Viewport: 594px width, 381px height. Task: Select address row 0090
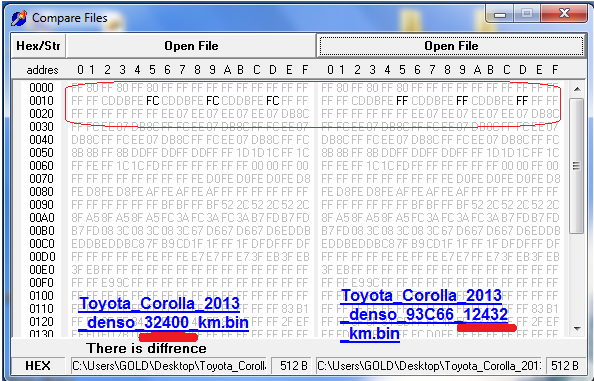pyautogui.click(x=42, y=205)
